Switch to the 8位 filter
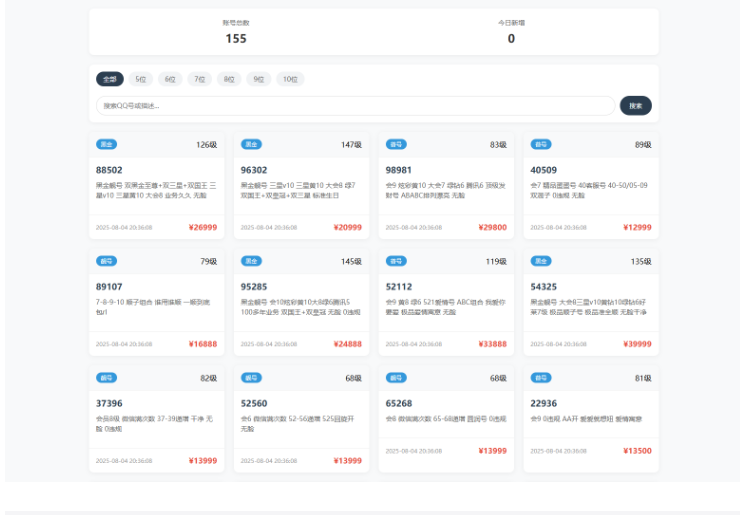The width and height of the screenshot is (740, 515). click(x=230, y=79)
